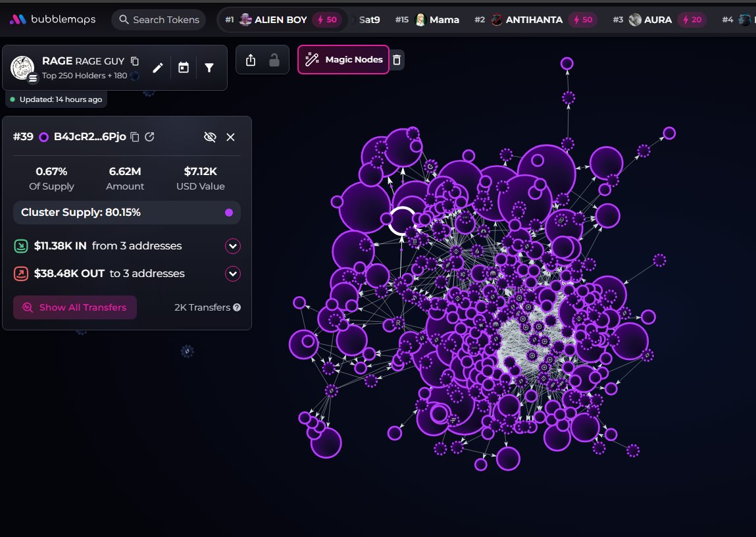Expand the Cluster Supply 80.15% row
The width and height of the screenshot is (756, 537).
click(x=127, y=213)
